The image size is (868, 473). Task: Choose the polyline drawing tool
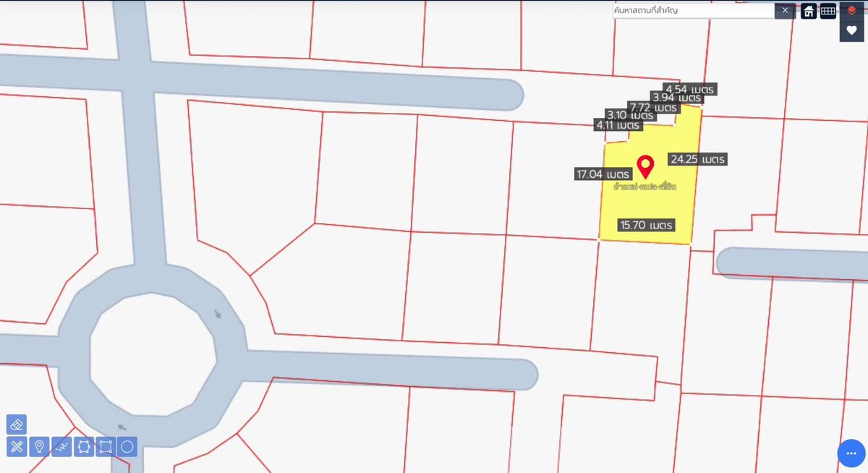tap(61, 447)
